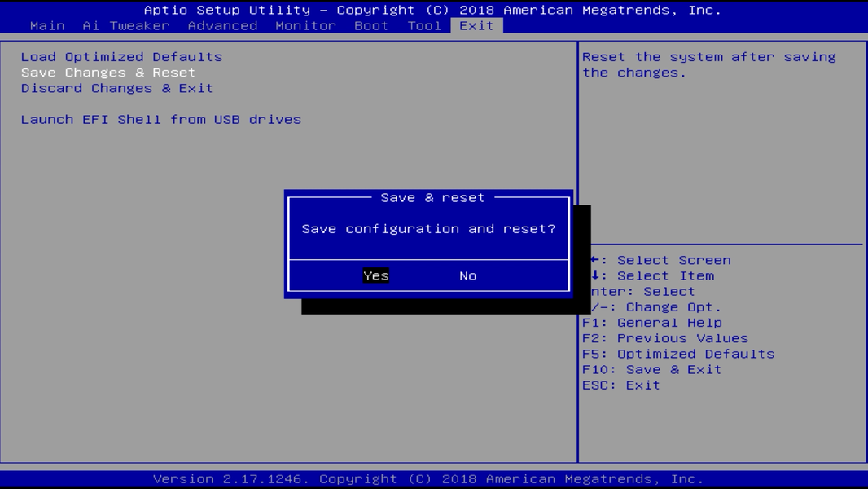Click the 'Save & reset' dialog title
The image size is (868, 489).
[x=432, y=198]
